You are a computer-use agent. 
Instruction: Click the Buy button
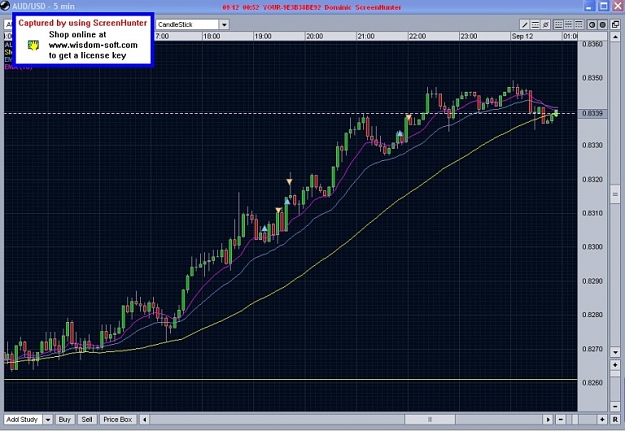[x=65, y=419]
